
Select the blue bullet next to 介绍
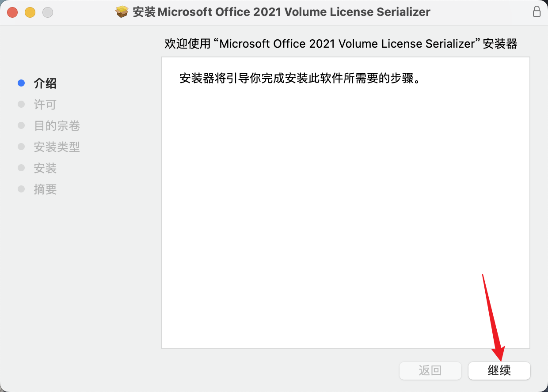click(21, 83)
